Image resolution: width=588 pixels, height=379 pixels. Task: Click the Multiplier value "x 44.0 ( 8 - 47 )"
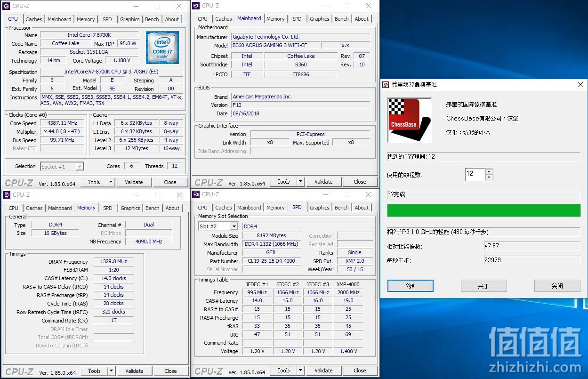(63, 132)
